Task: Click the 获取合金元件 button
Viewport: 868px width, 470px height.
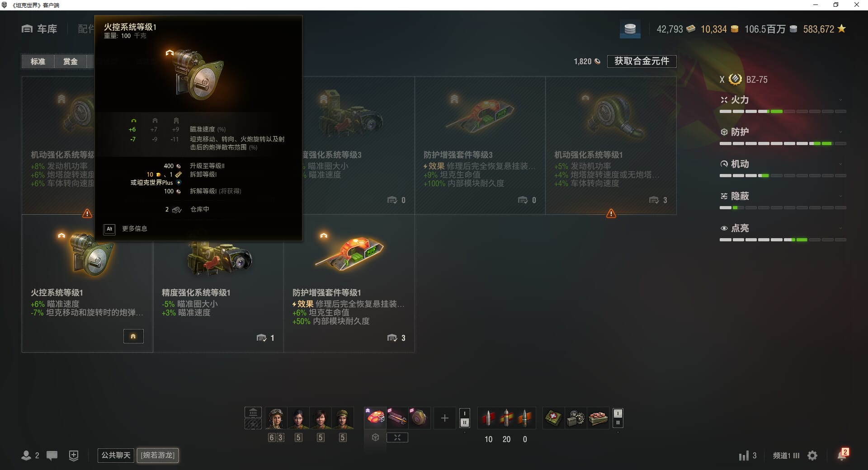Action: (642, 61)
